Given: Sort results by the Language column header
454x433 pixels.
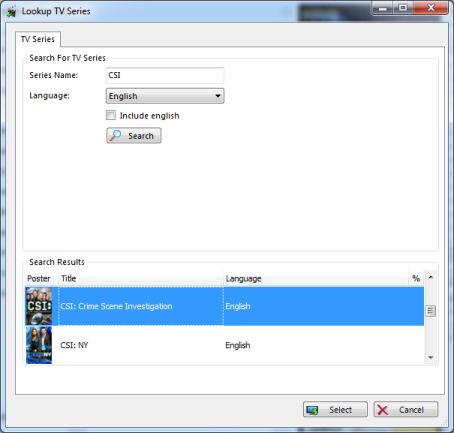Looking at the screenshot, I should pos(316,279).
